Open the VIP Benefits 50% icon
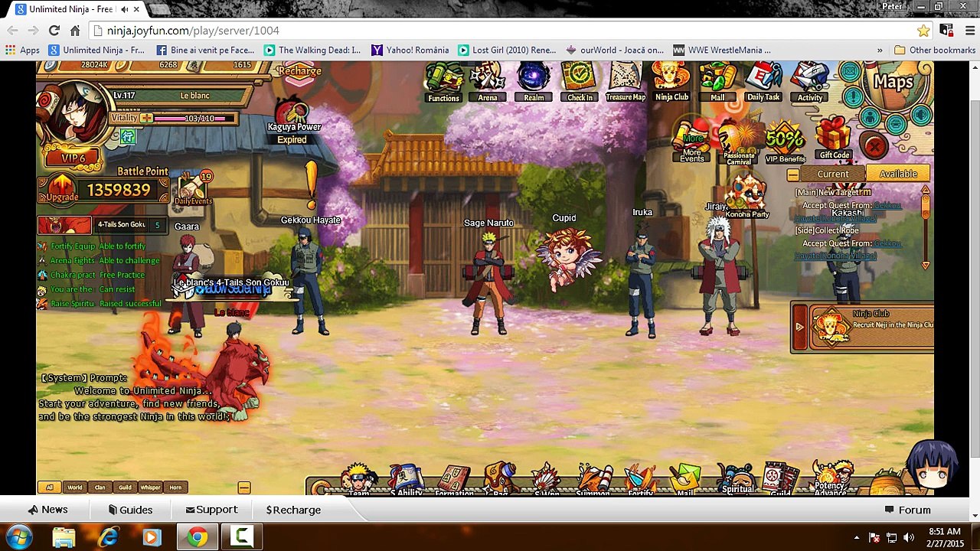The height and width of the screenshot is (551, 980). coord(786,142)
